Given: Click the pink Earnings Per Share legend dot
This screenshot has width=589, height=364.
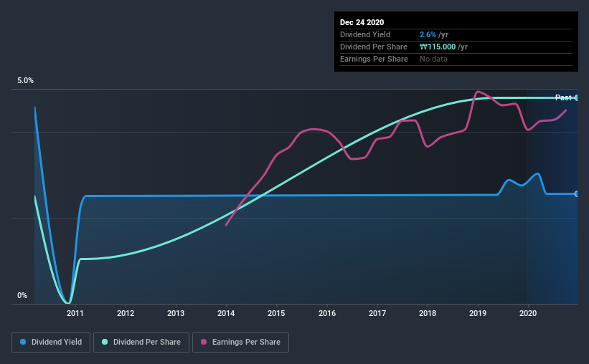Looking at the screenshot, I should click(204, 342).
